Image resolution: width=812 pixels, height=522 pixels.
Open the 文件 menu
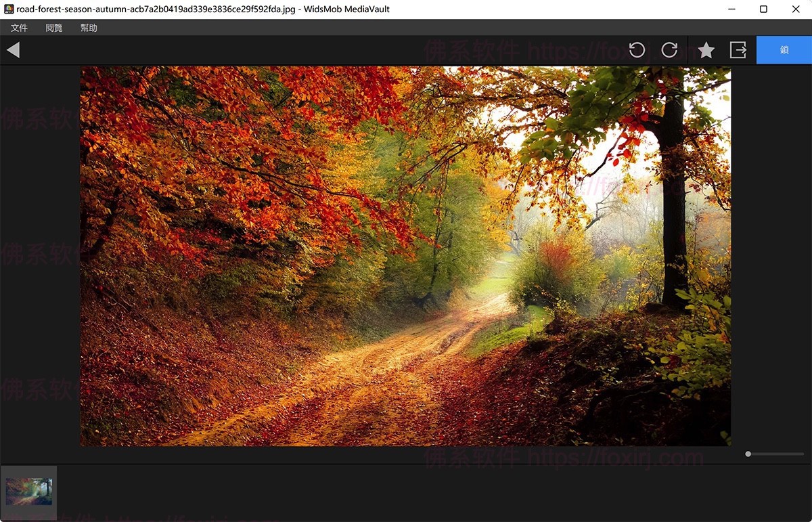[x=19, y=28]
